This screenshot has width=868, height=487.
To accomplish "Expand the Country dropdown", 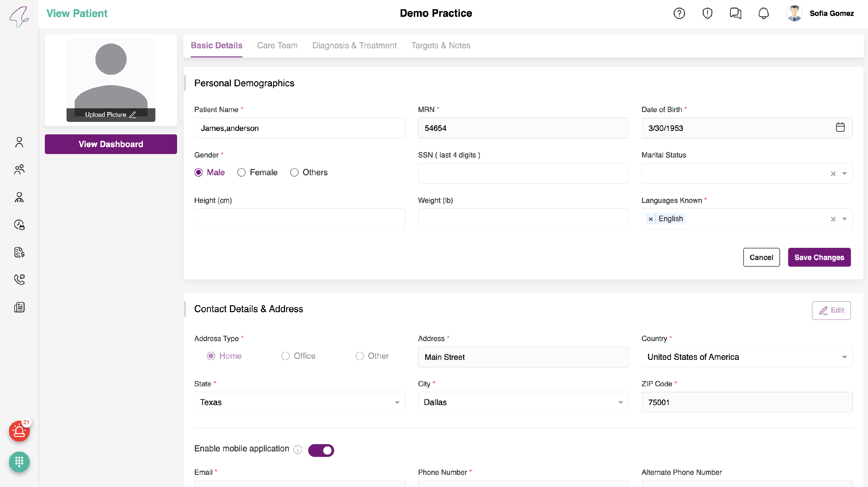I will 747,357.
